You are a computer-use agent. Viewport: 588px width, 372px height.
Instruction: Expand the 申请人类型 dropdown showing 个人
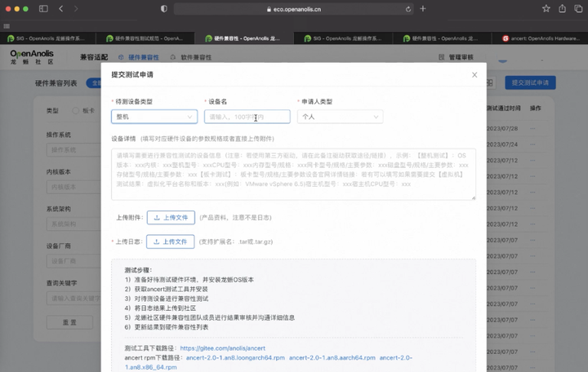pyautogui.click(x=340, y=117)
